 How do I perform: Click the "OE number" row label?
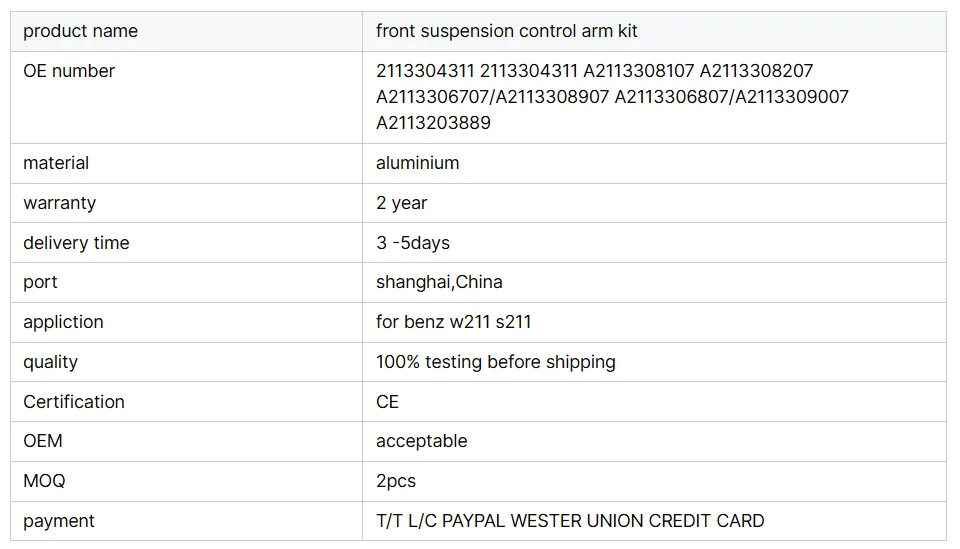[69, 71]
